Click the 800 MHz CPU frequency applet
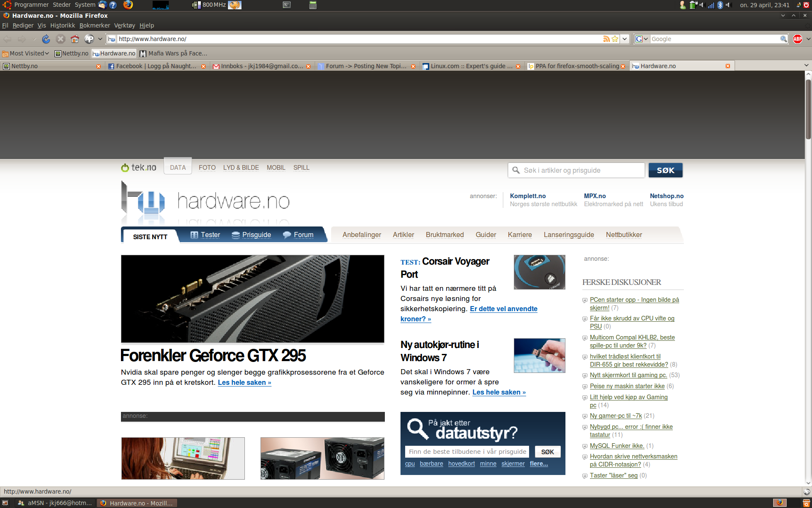 tap(209, 5)
